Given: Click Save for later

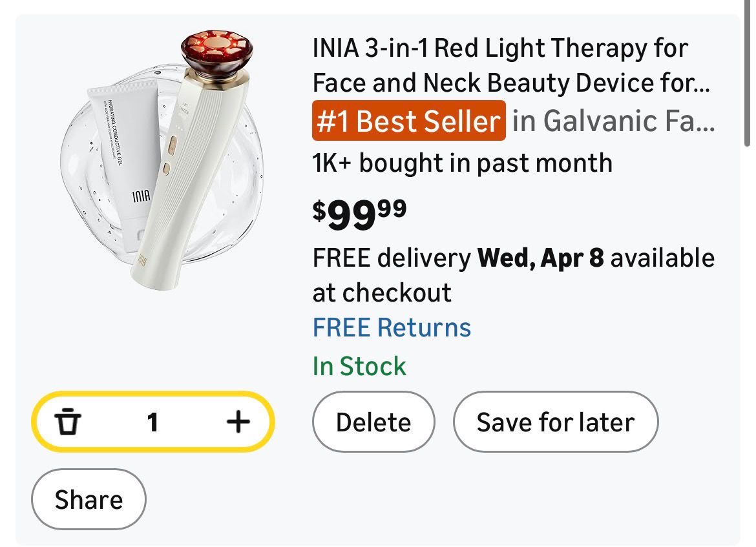Looking at the screenshot, I should tap(555, 422).
